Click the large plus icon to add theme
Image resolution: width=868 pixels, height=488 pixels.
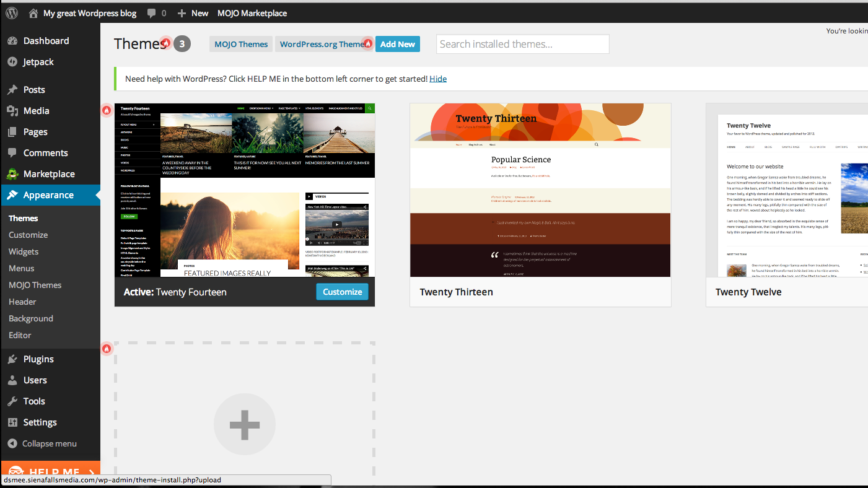244,425
